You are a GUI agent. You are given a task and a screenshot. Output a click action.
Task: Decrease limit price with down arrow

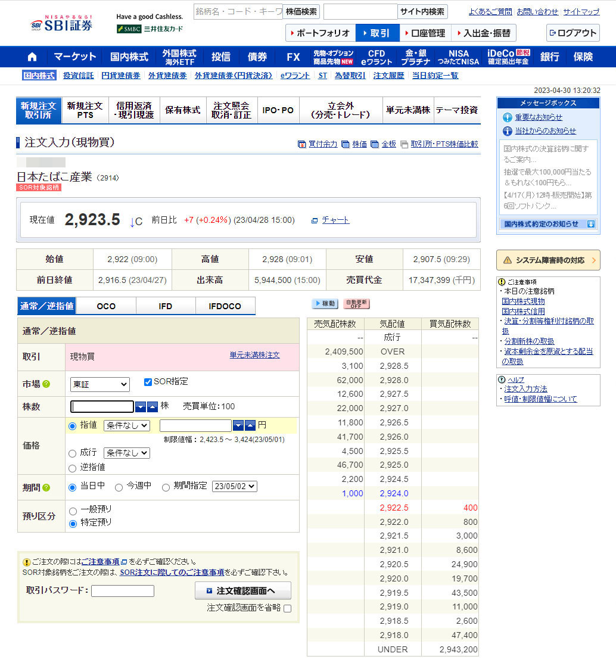238,425
